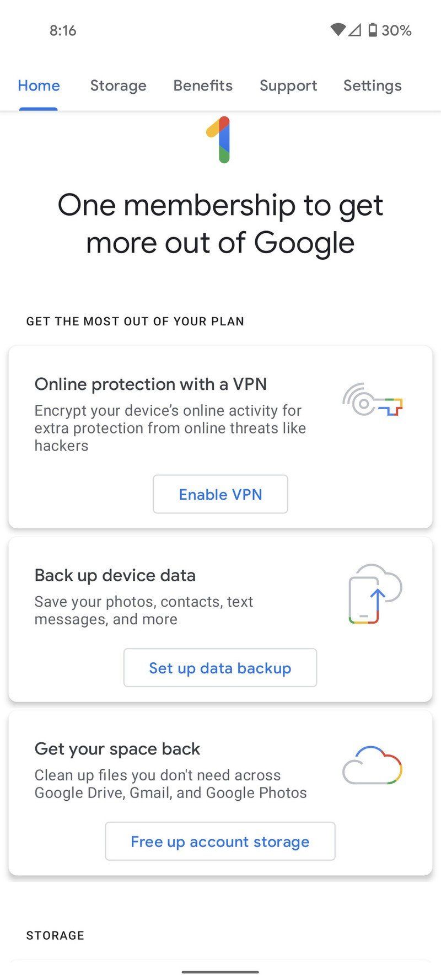Tap the battery indicator icon
This screenshot has width=441, height=980.
click(x=373, y=30)
